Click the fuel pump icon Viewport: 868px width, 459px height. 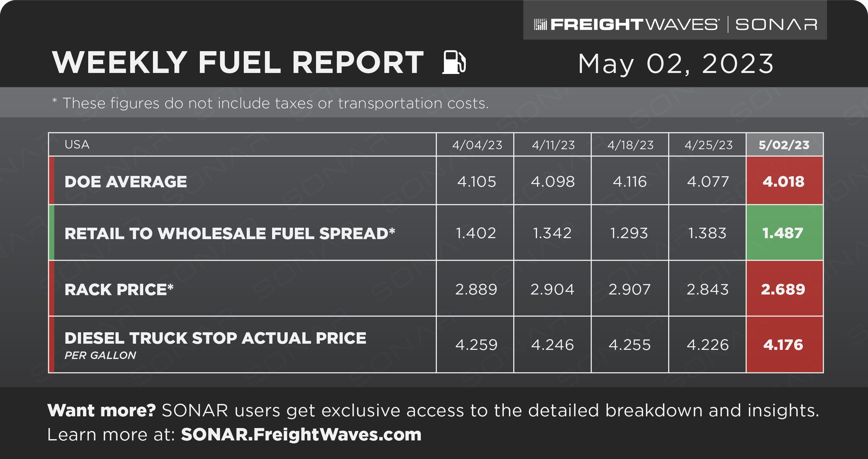454,62
